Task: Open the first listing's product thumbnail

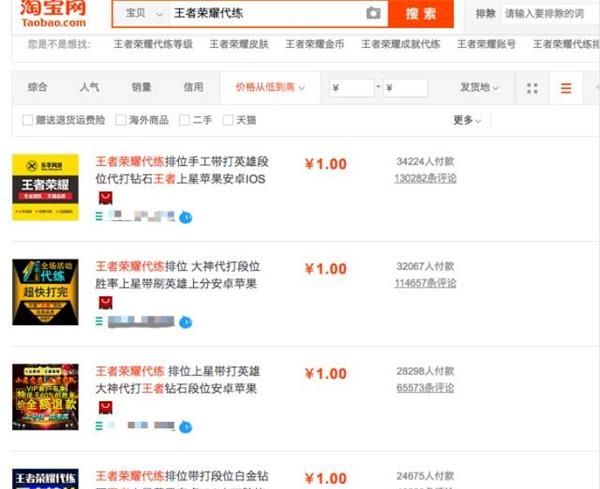Action: point(45,187)
